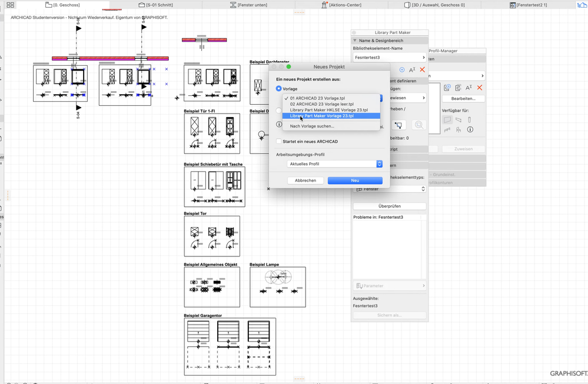Click the red X icon in Profil-Manager
The image size is (588, 384).
pos(480,87)
